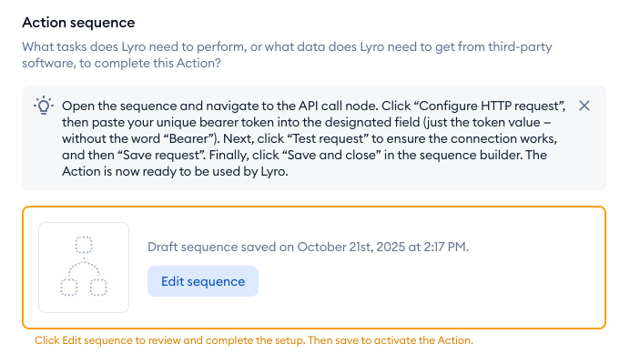This screenshot has width=630, height=364.
Task: Click the top node in the flowchart icon
Action: pyautogui.click(x=84, y=244)
